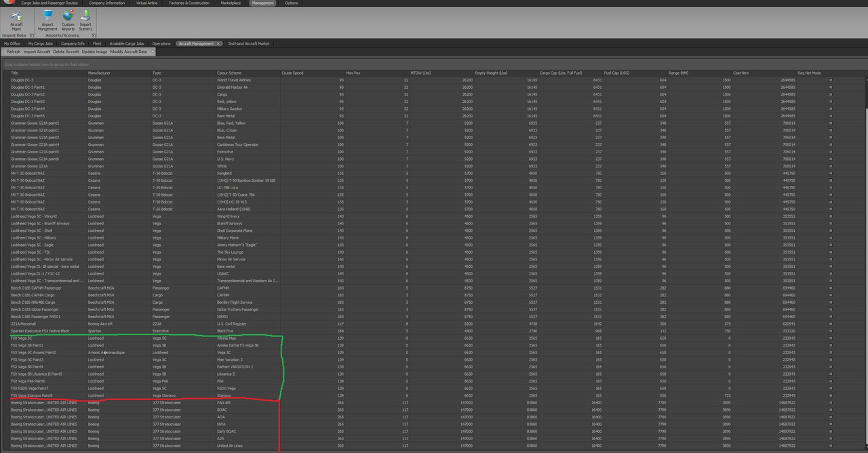868x453 pixels.
Task: Tick Req Net Mode for Lockheed Vega 5C - Eagle
Action: click(x=831, y=245)
